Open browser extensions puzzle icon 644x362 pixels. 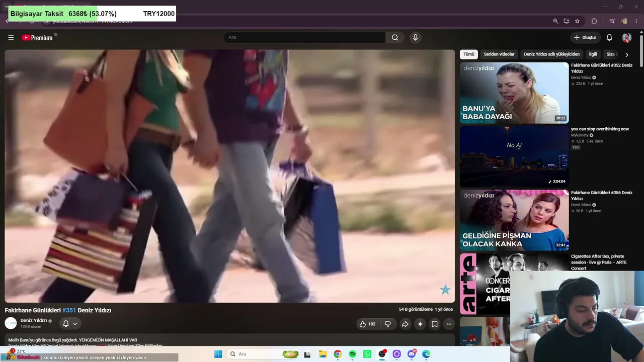(594, 21)
